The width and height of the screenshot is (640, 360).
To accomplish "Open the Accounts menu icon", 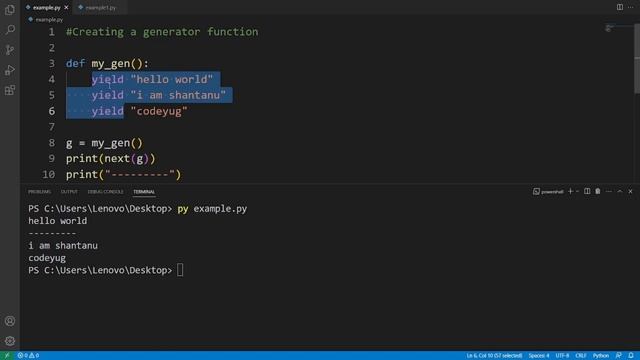I will click(x=10, y=321).
